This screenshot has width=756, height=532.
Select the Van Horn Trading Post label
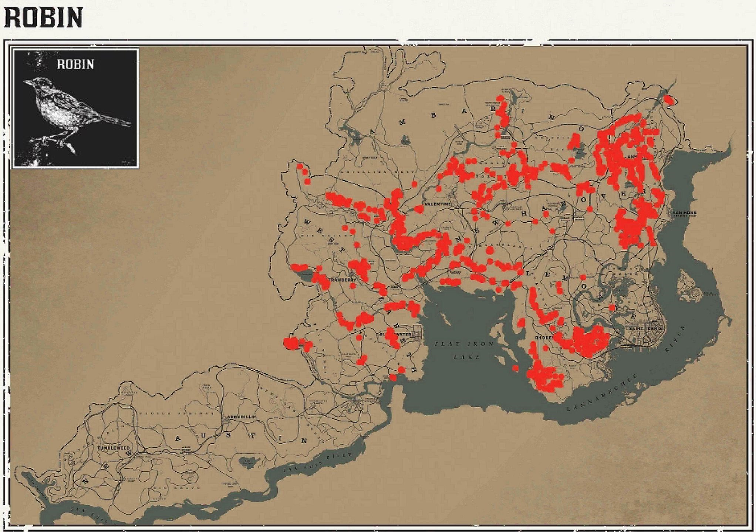684,214
